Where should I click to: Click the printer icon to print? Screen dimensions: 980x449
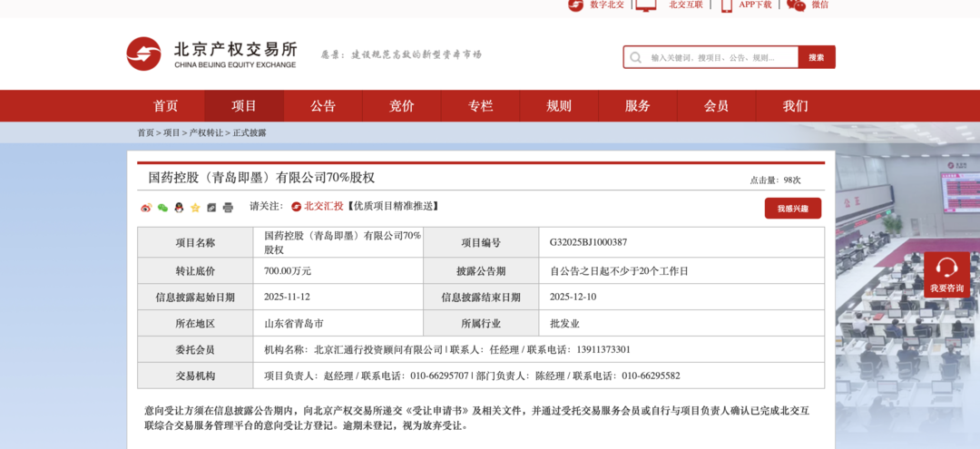click(228, 208)
